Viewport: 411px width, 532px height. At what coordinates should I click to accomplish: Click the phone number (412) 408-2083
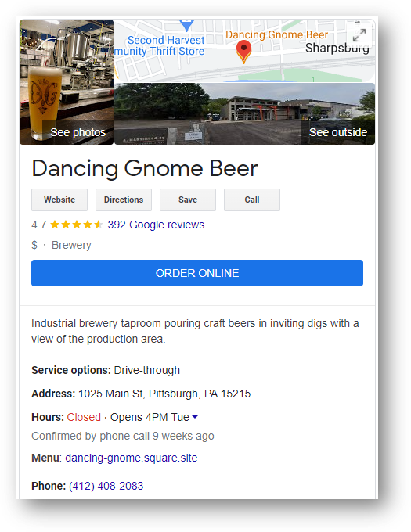106,486
